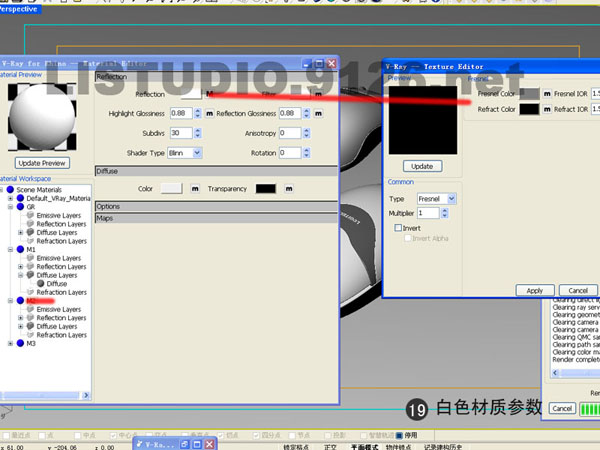
Task: Collapse the Diffuse rollout header
Action: [x=216, y=171]
